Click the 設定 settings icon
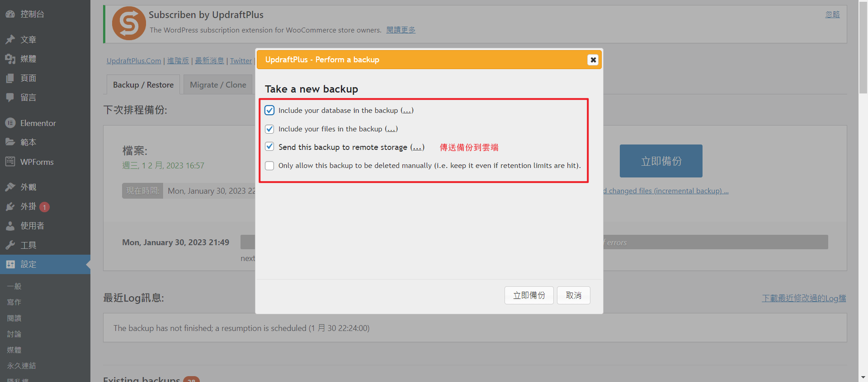The width and height of the screenshot is (868, 382). click(10, 265)
